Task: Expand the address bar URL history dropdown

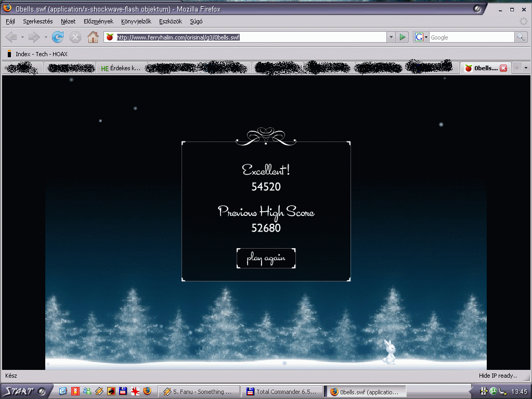Action: tap(391, 37)
